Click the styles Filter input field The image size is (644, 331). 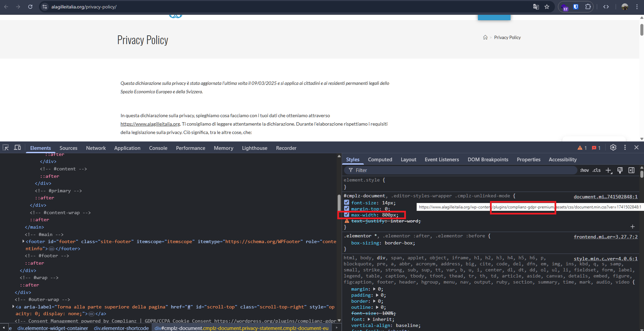pyautogui.click(x=461, y=170)
